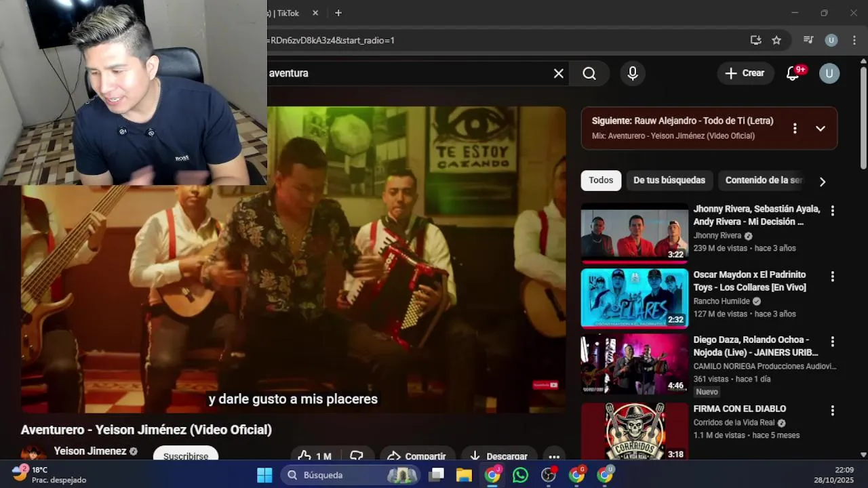Open options for Mi Decisión video
This screenshot has width=868, height=488.
(833, 211)
